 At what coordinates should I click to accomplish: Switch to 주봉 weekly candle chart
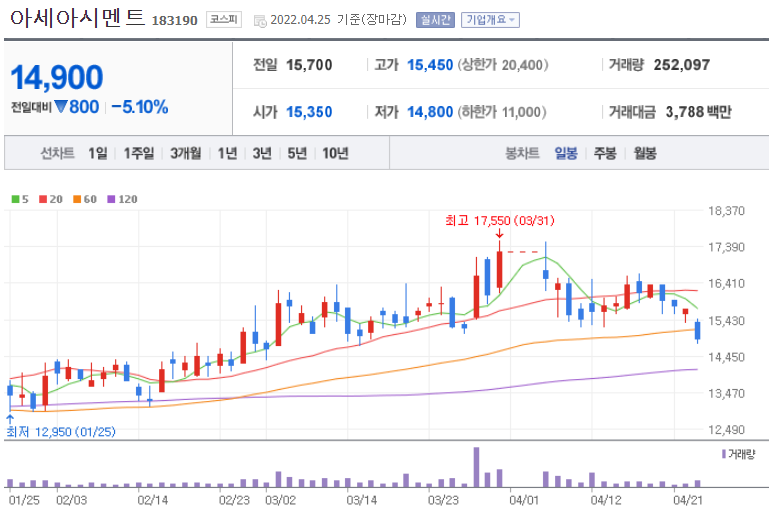click(x=605, y=154)
